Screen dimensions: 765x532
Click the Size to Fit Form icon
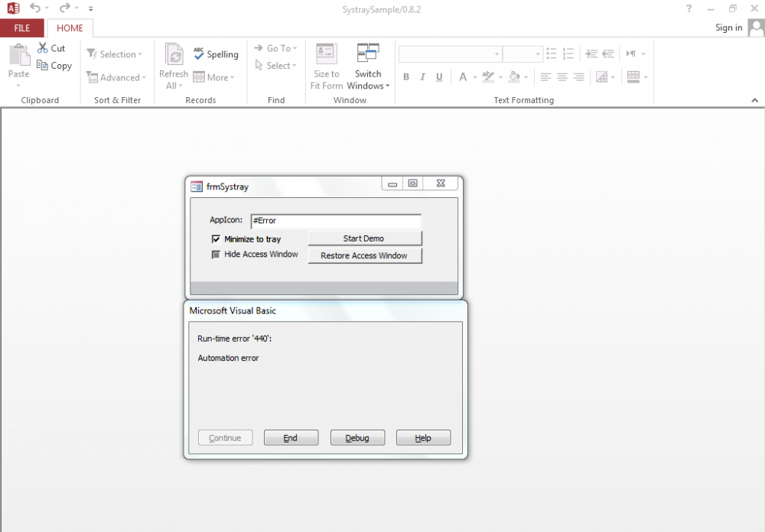click(326, 54)
